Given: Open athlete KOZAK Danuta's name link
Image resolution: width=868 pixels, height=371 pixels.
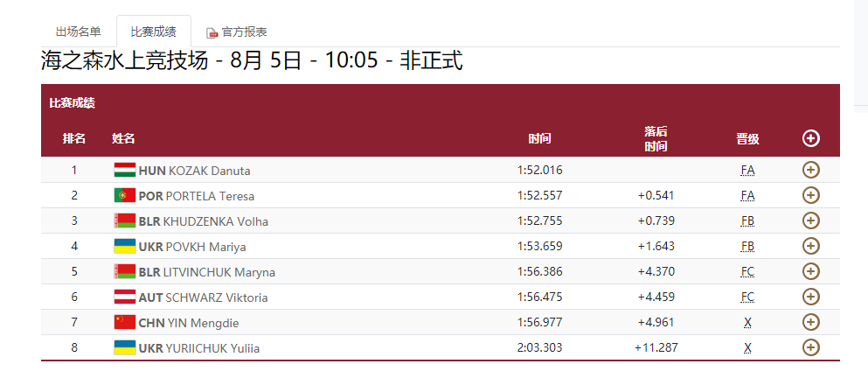Looking at the screenshot, I should (209, 171).
